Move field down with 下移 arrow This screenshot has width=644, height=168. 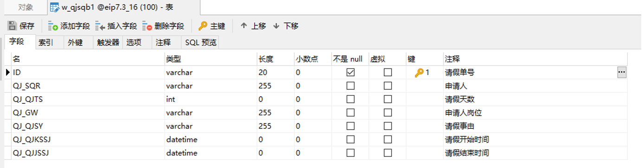pyautogui.click(x=277, y=26)
